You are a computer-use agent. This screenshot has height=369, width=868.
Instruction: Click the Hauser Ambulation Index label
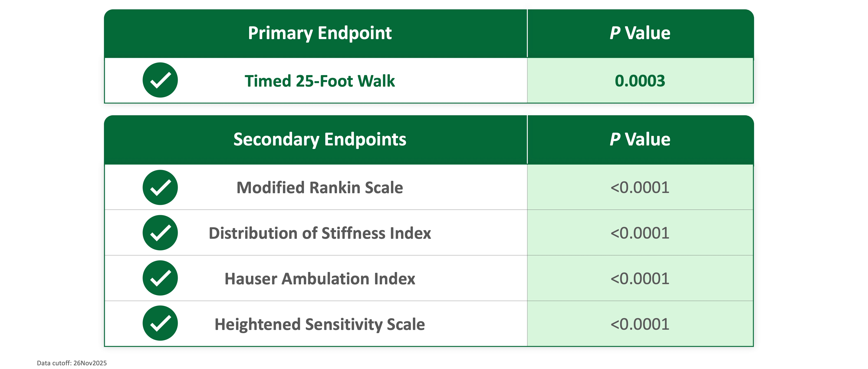click(319, 279)
